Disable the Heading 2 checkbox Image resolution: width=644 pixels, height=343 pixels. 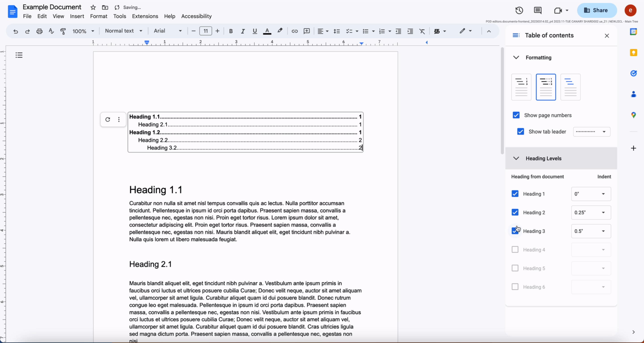click(x=515, y=212)
